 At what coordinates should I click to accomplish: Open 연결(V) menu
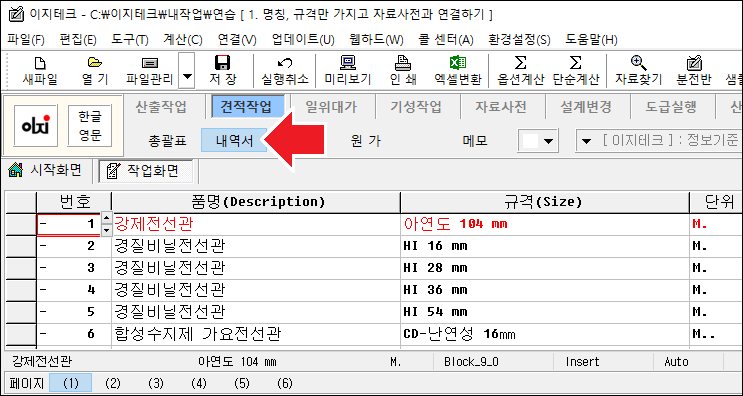pyautogui.click(x=237, y=39)
